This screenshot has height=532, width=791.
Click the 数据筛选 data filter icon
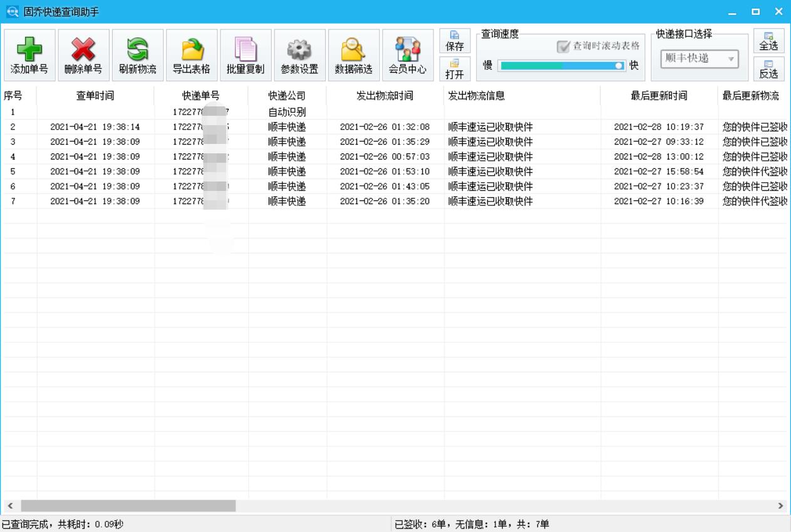(x=353, y=54)
